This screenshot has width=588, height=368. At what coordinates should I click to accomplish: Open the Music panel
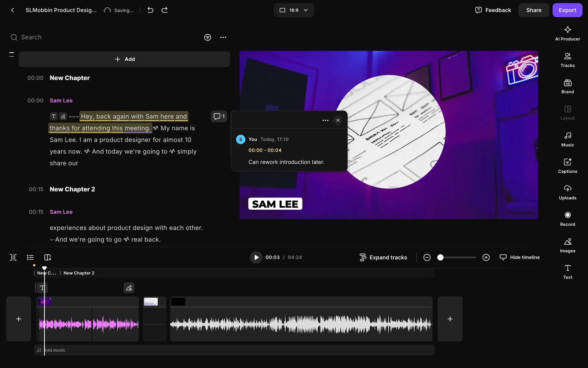(x=567, y=140)
